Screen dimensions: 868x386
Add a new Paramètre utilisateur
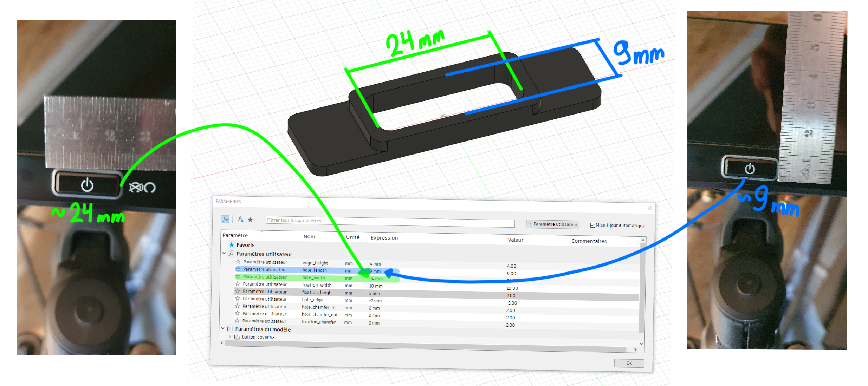click(x=552, y=224)
